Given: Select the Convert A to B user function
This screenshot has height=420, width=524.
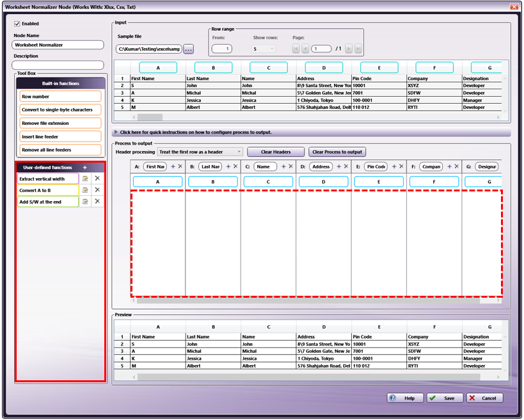Looking at the screenshot, I should (48, 190).
